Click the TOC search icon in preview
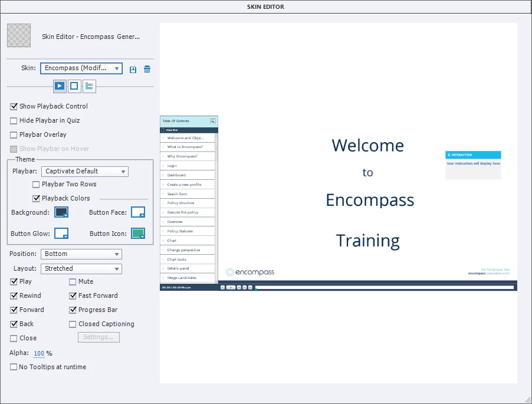Image resolution: width=532 pixels, height=404 pixels. pyautogui.click(x=213, y=121)
